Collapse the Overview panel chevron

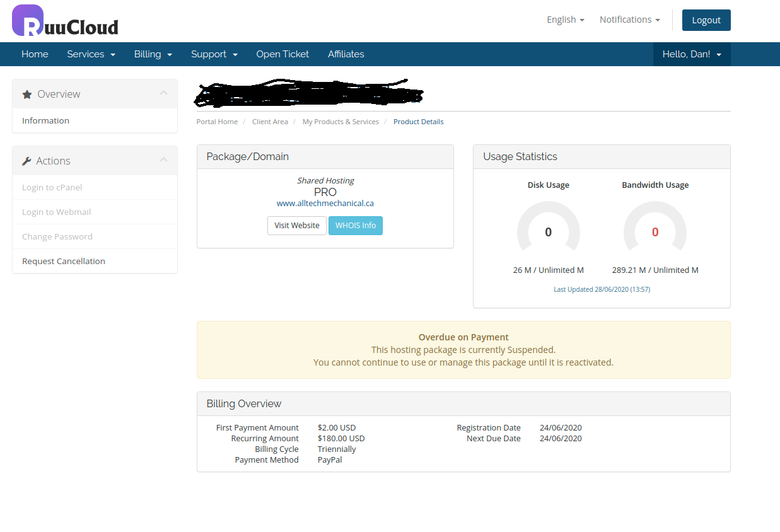click(x=163, y=93)
